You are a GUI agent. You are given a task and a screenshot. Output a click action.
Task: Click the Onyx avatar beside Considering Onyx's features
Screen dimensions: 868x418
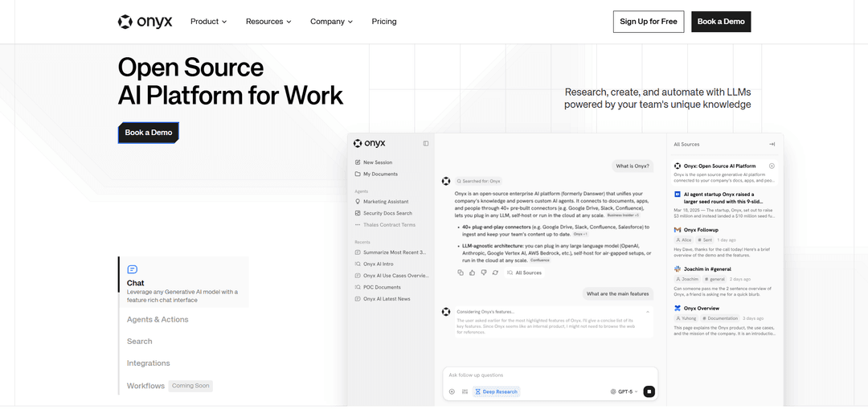445,312
